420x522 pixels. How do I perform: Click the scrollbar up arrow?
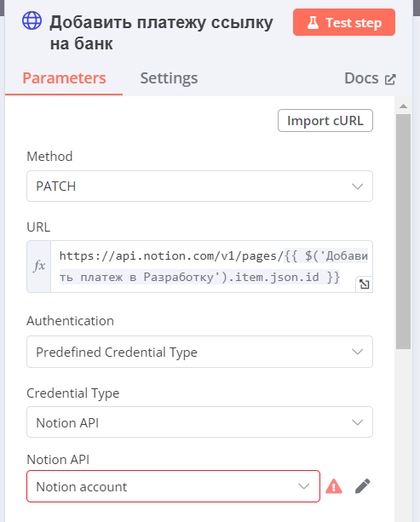click(403, 106)
